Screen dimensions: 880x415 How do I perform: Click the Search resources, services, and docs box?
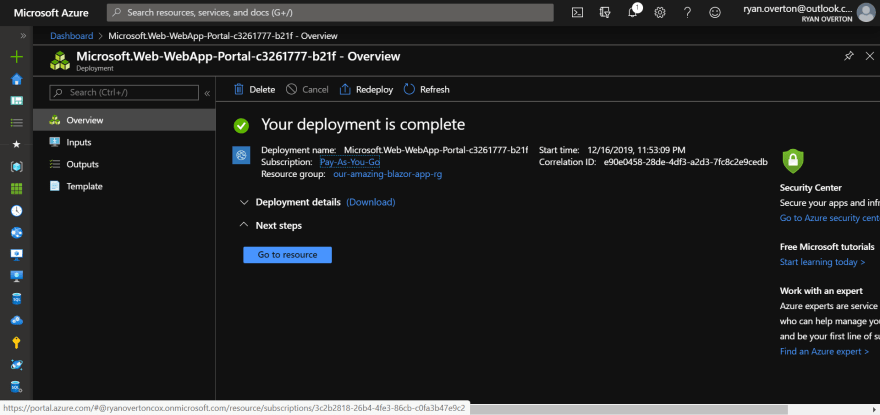(330, 12)
